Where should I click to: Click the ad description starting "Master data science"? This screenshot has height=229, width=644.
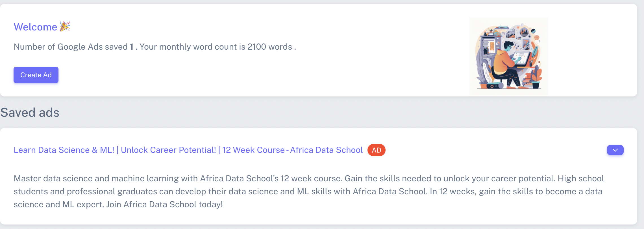(309, 191)
